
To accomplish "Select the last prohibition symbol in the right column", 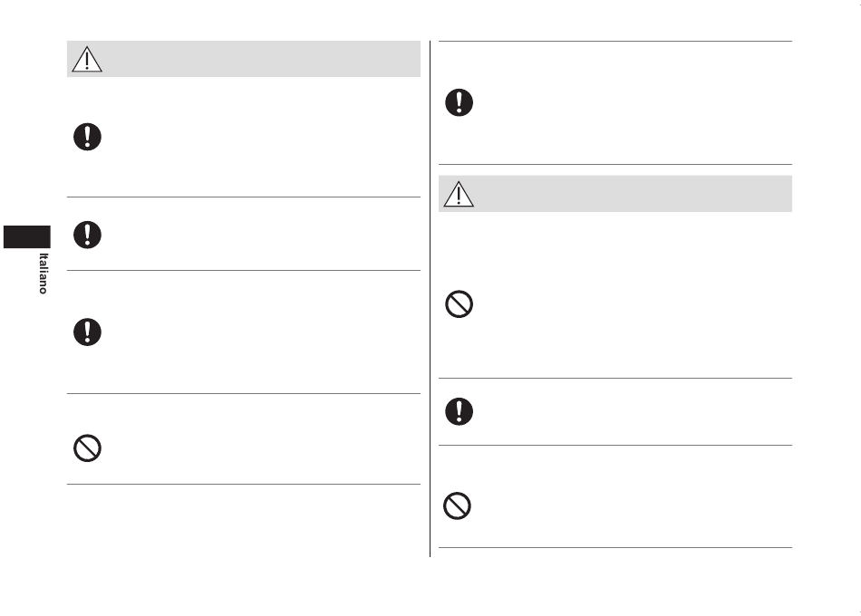I will click(x=457, y=505).
